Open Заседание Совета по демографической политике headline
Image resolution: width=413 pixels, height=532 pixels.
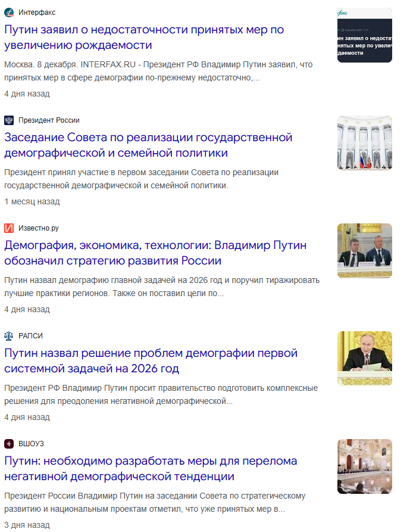(148, 145)
